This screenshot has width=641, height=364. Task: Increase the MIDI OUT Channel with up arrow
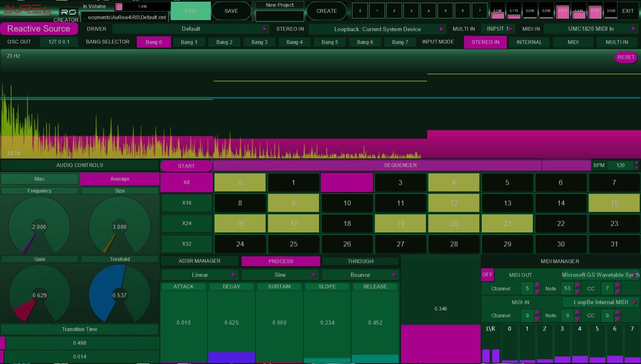tap(537, 285)
